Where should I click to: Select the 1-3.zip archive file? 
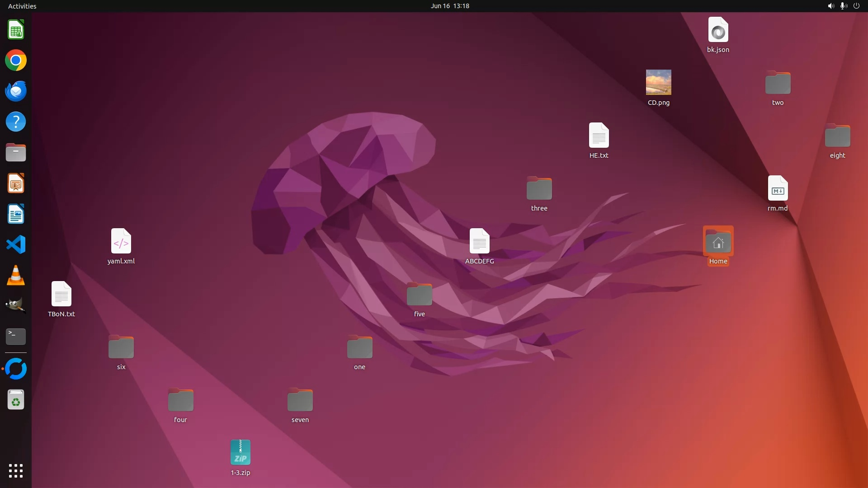pyautogui.click(x=240, y=452)
